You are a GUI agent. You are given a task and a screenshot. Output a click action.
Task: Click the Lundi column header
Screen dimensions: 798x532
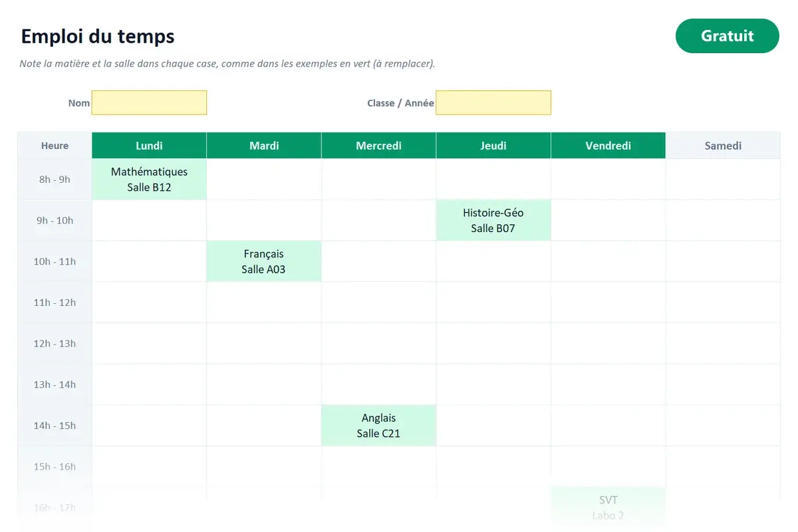coord(149,146)
